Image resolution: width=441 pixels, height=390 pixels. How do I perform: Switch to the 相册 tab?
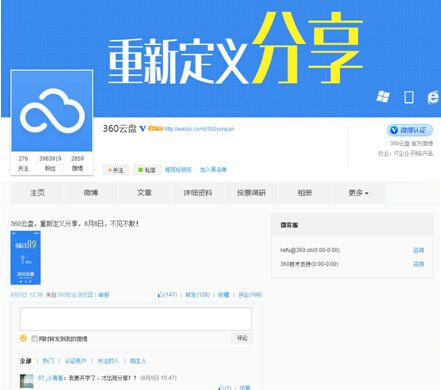[x=305, y=193]
